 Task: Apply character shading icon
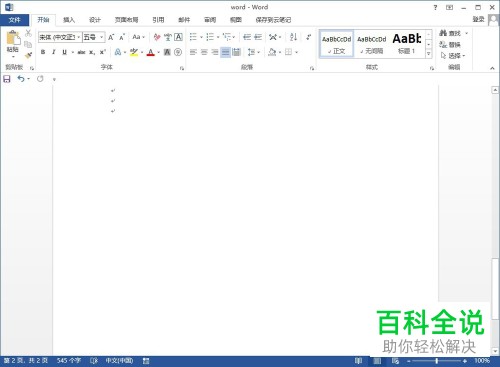click(167, 52)
